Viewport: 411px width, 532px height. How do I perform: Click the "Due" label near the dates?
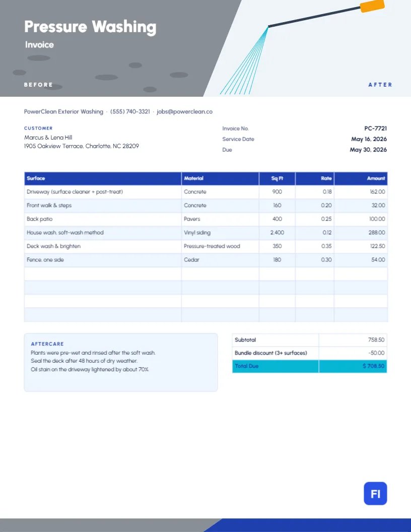[227, 150]
